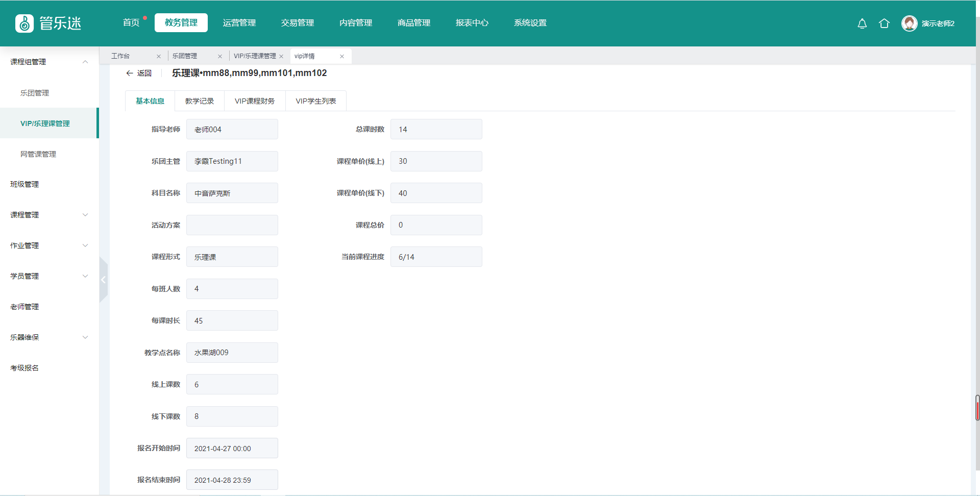The width and height of the screenshot is (980, 496).
Task: Expand the 学员管理 sidebar section
Action: (85, 276)
